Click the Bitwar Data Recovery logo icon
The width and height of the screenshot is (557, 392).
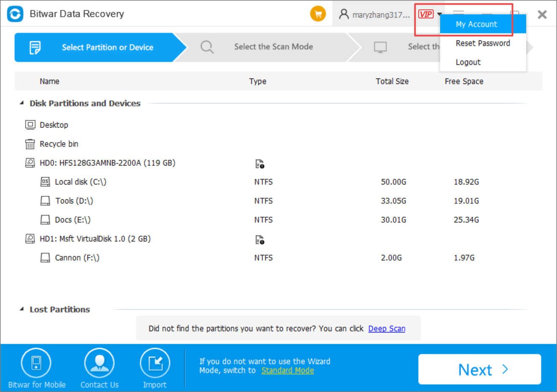pyautogui.click(x=15, y=14)
